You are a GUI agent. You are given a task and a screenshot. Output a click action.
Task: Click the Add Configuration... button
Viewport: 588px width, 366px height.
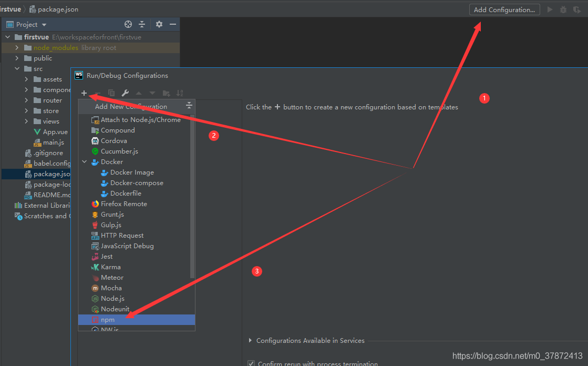coord(504,10)
